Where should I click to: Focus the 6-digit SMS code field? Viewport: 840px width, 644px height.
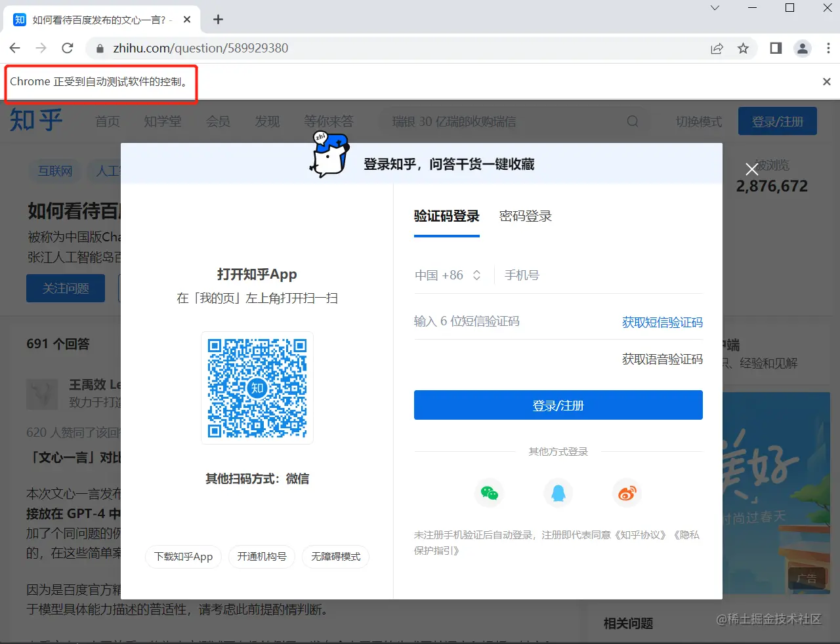[513, 321]
